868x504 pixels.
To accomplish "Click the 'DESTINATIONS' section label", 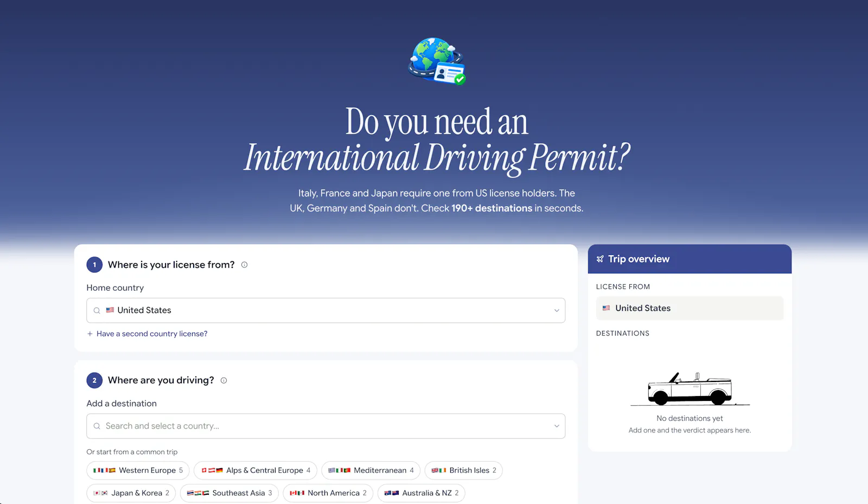I will [623, 333].
